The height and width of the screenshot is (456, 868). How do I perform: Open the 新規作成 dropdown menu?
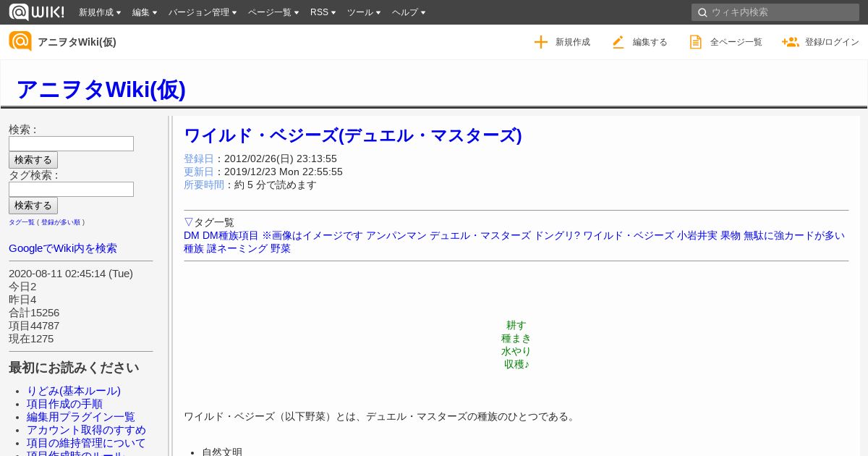pos(100,12)
